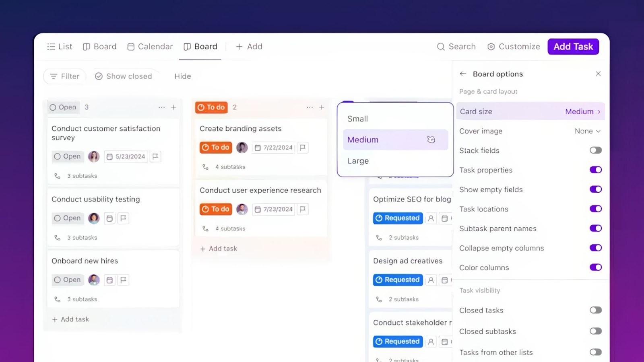Click the Customize icon in the toolbar
The height and width of the screenshot is (362, 644).
click(x=491, y=47)
